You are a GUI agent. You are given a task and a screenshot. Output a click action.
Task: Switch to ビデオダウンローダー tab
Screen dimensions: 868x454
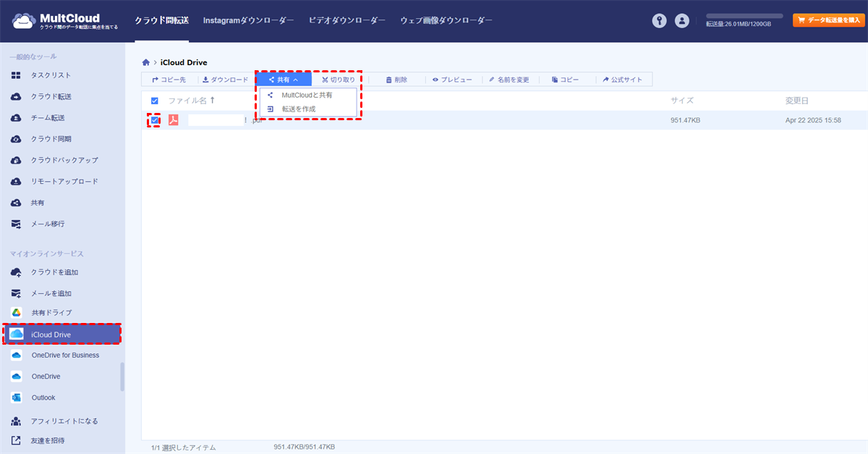coord(347,21)
